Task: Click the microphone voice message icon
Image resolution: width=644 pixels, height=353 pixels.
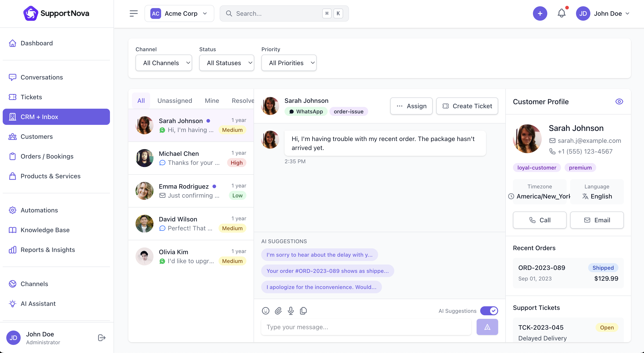Action: pos(291,311)
